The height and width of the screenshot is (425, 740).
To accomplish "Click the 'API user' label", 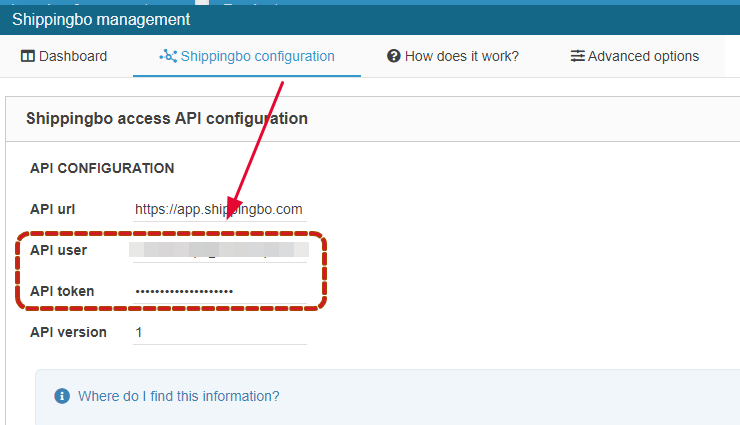I will [59, 250].
